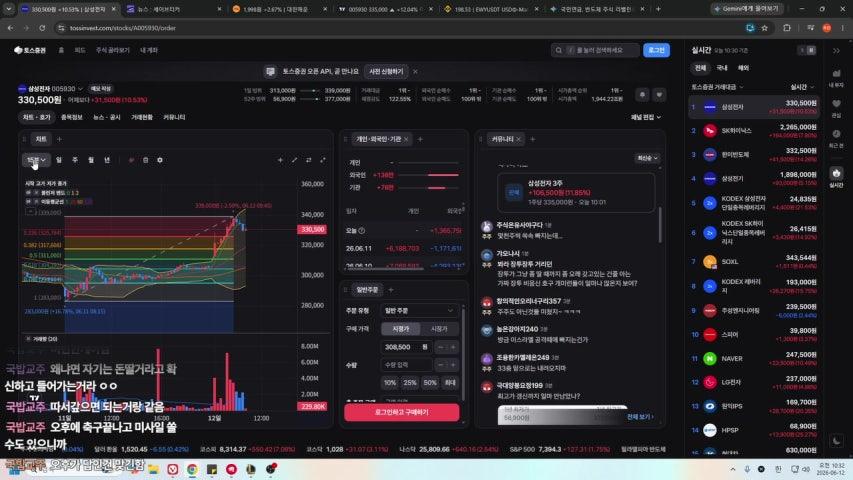Add a tab next to the community panel
Image resolution: width=853 pixels, height=480 pixels.
click(x=533, y=139)
